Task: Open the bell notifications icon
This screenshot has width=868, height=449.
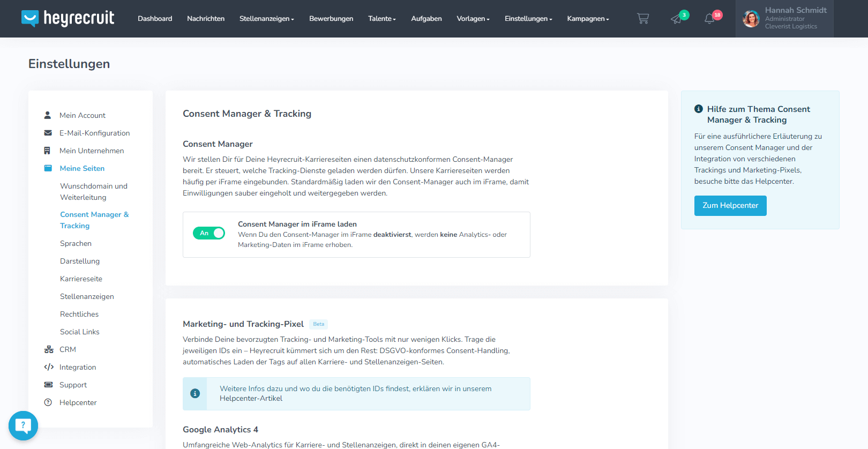Action: [x=709, y=19]
